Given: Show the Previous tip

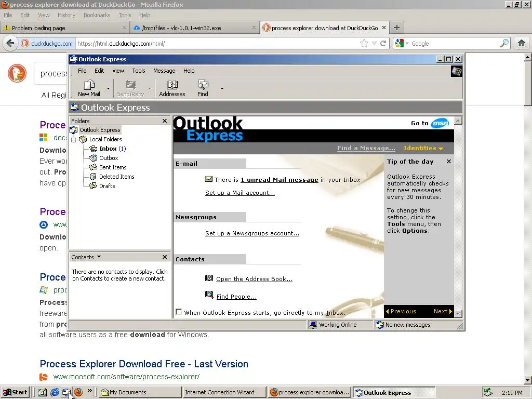Looking at the screenshot, I should pos(401,311).
